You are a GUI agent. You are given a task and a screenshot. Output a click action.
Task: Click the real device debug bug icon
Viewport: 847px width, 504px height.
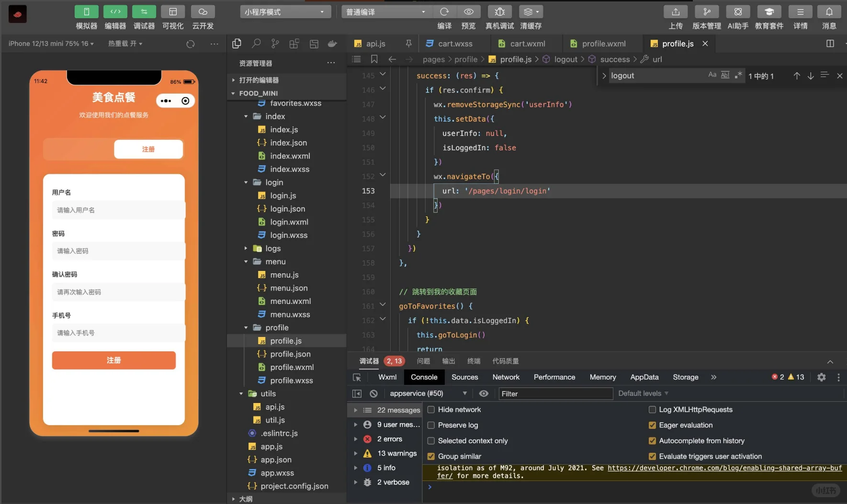pyautogui.click(x=499, y=12)
